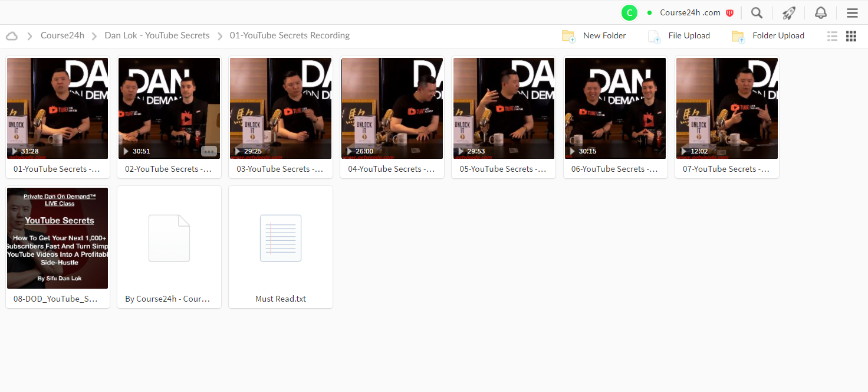The height and width of the screenshot is (392, 868).
Task: Select 04-YouTube Secrets video thumbnail
Action: coord(392,108)
